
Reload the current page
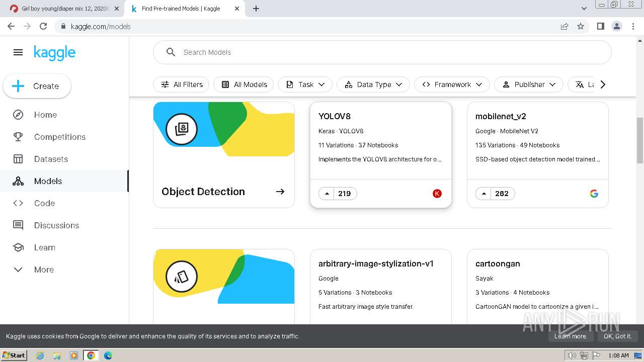point(43,26)
